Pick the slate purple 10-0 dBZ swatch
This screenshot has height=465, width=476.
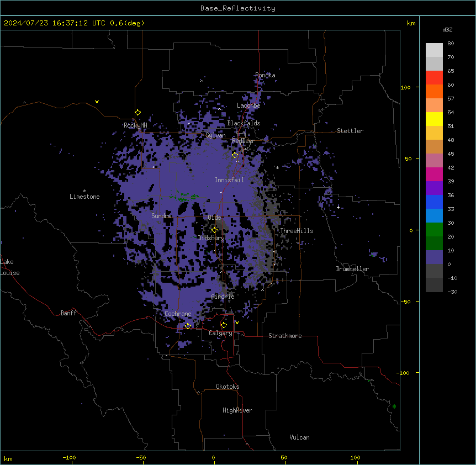click(x=434, y=257)
